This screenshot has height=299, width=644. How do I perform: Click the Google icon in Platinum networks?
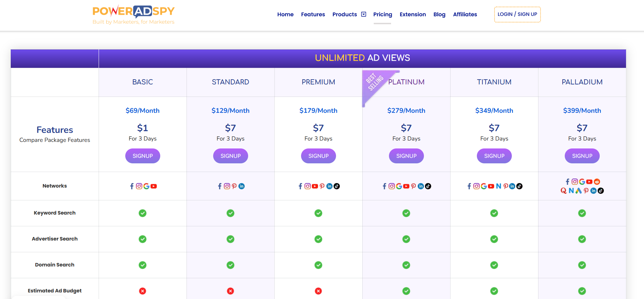(399, 186)
